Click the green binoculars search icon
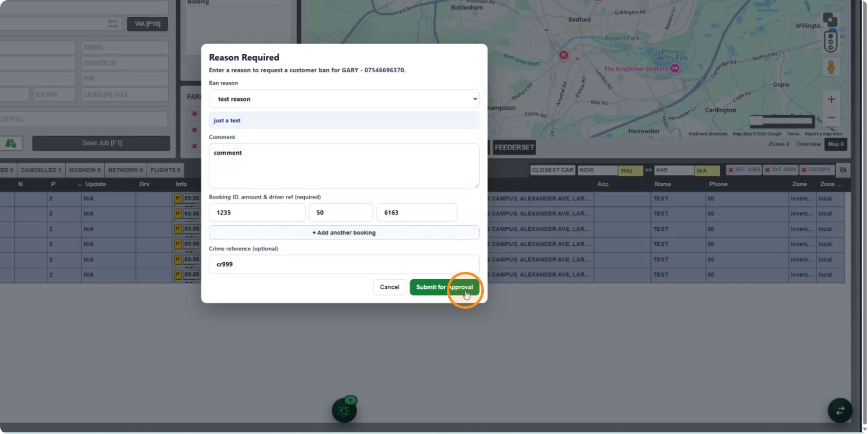868x434 pixels. (11, 143)
